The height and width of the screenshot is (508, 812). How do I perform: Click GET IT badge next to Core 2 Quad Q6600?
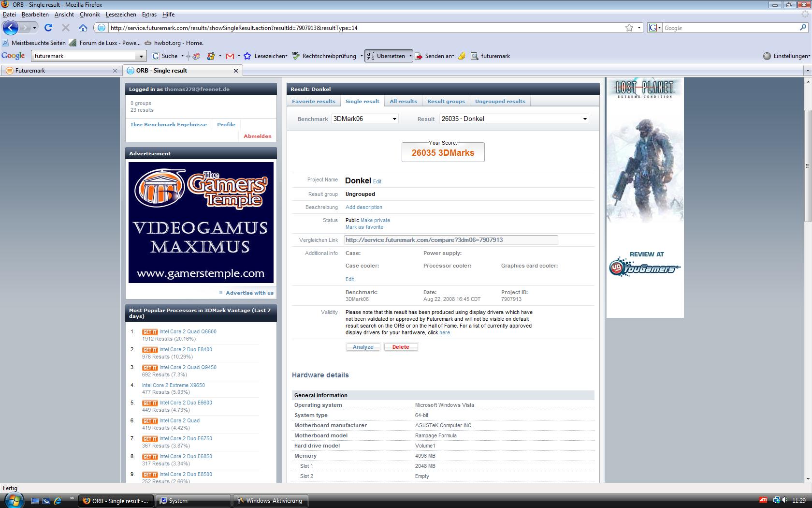[150, 332]
